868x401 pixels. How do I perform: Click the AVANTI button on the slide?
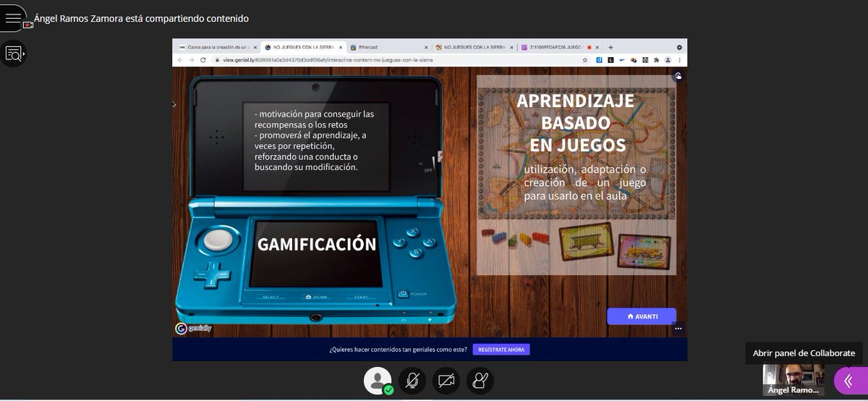[642, 316]
